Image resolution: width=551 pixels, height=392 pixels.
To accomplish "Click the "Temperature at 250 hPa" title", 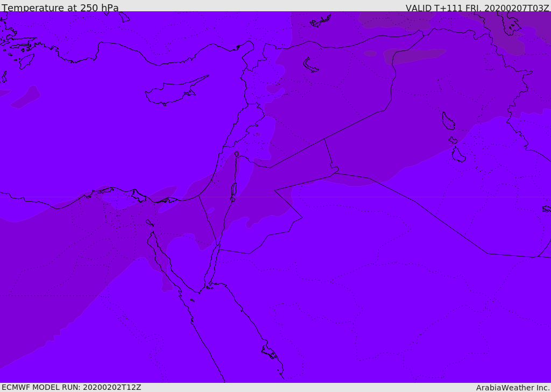I will pos(60,8).
